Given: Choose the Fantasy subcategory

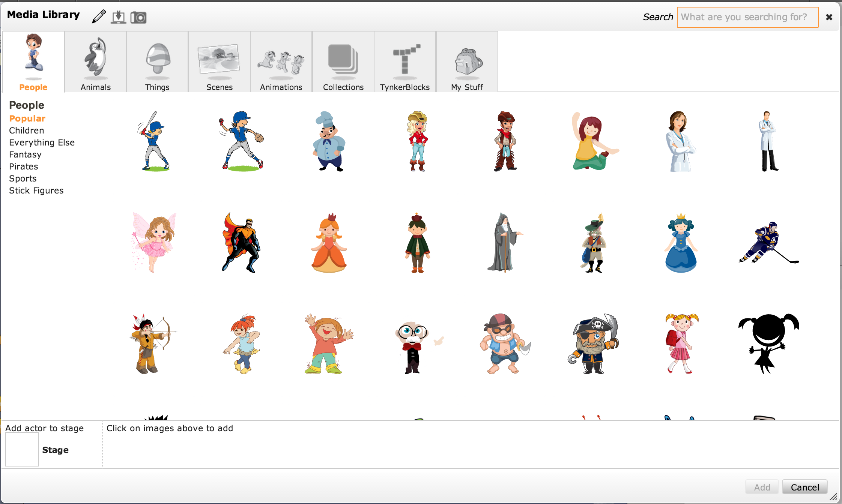Looking at the screenshot, I should click(25, 154).
